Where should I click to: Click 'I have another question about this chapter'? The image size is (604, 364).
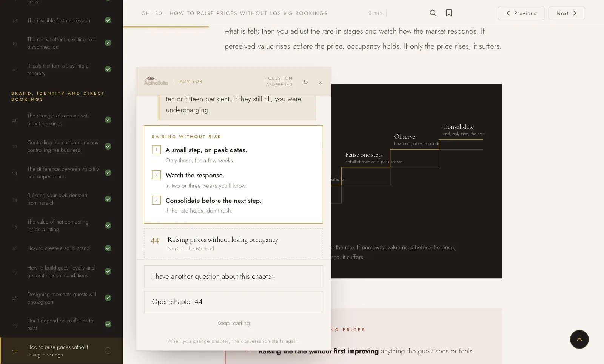(x=233, y=276)
